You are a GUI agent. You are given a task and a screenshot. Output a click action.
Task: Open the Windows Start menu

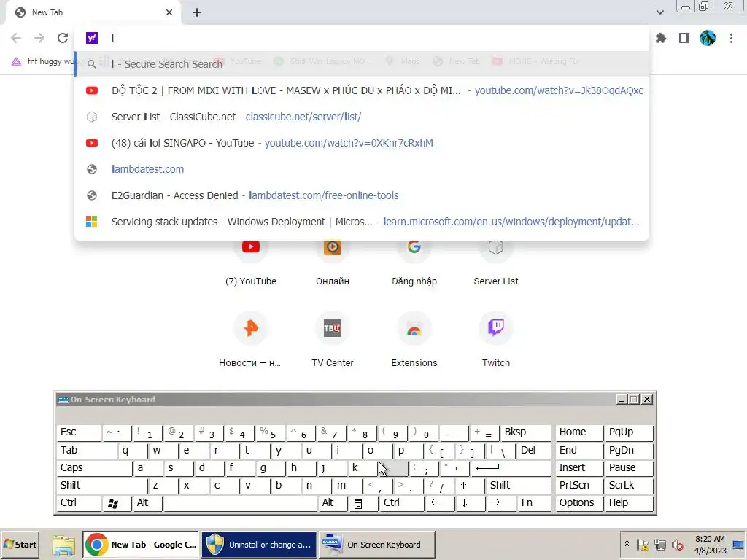[x=20, y=544]
